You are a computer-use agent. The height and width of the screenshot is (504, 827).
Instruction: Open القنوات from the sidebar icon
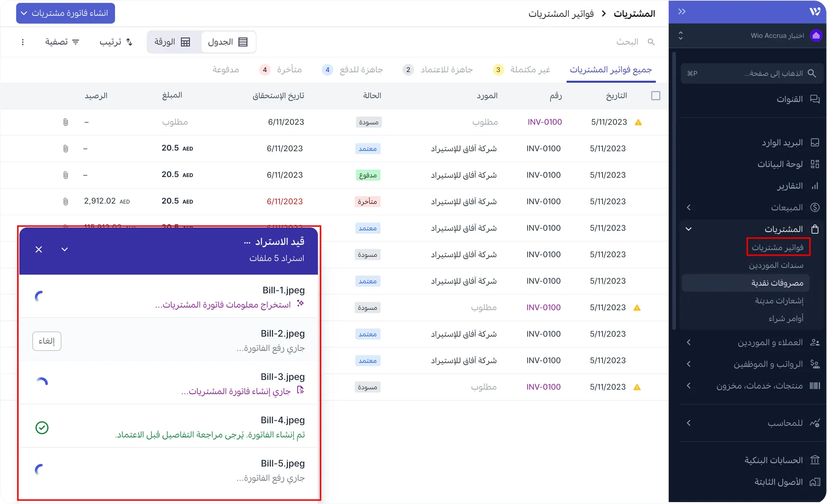(x=815, y=99)
